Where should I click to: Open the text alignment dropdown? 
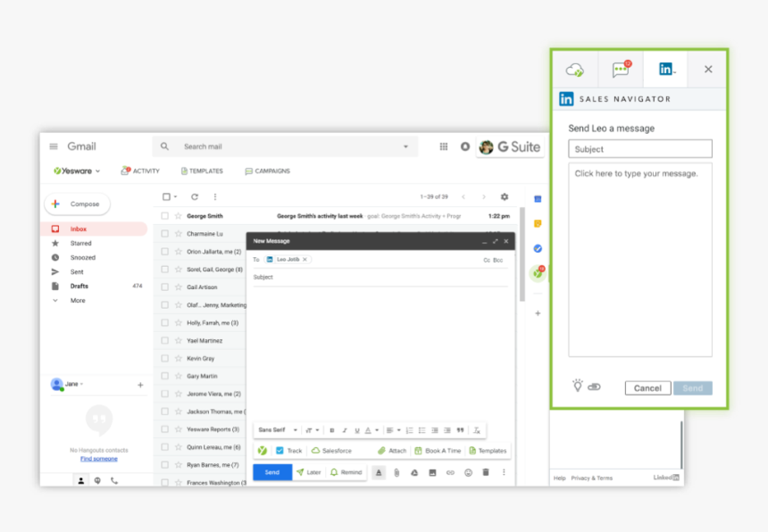point(393,430)
